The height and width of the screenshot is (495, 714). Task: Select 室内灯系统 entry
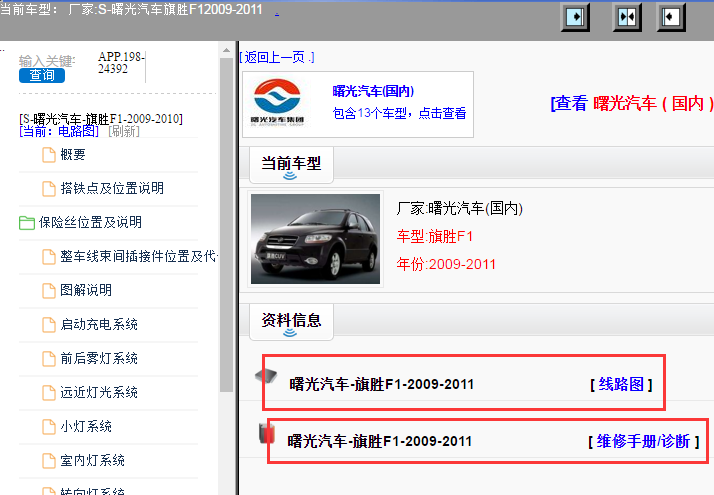coord(92,460)
